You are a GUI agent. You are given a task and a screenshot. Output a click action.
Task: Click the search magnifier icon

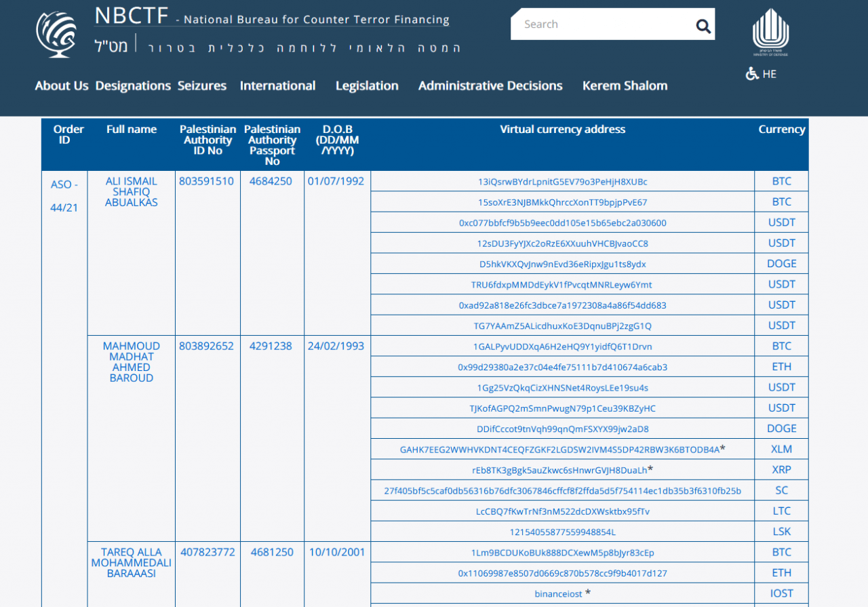pos(703,26)
